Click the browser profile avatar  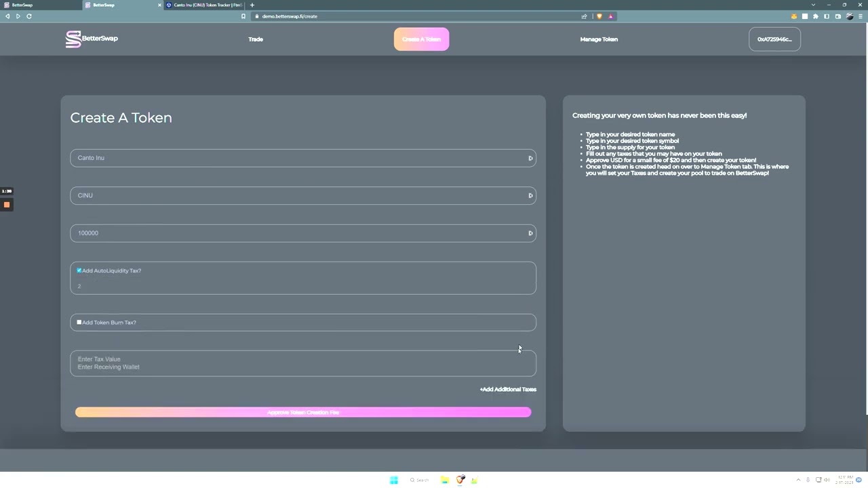tap(849, 16)
